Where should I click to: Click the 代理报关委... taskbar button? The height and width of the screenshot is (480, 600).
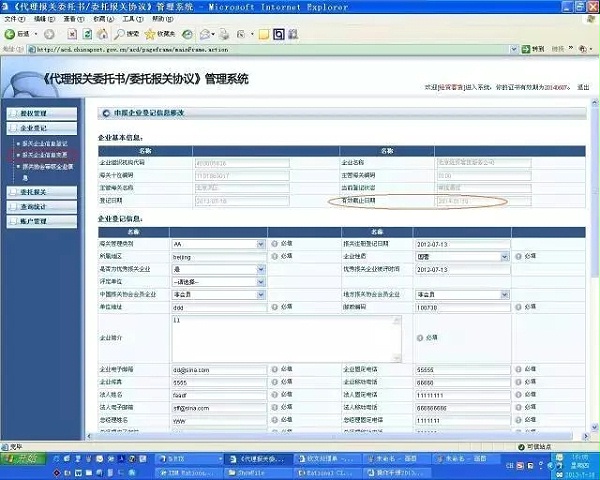[259, 459]
